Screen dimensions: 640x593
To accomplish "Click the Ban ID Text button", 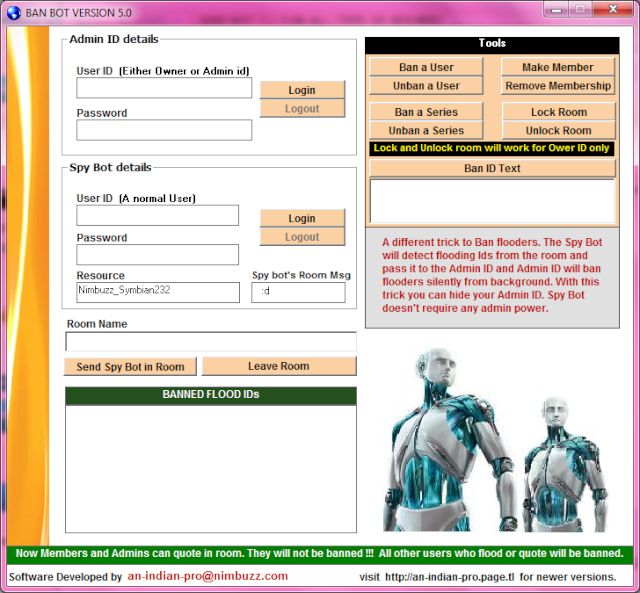I will (492, 168).
